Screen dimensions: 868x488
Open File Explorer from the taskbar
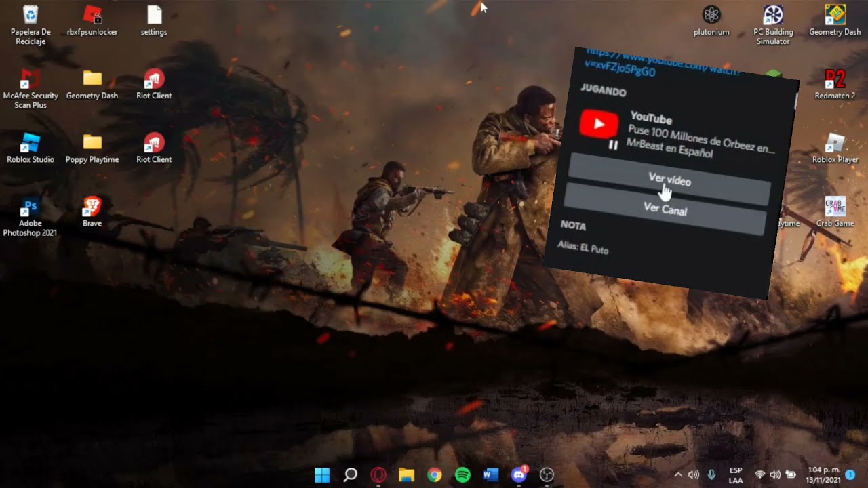406,474
